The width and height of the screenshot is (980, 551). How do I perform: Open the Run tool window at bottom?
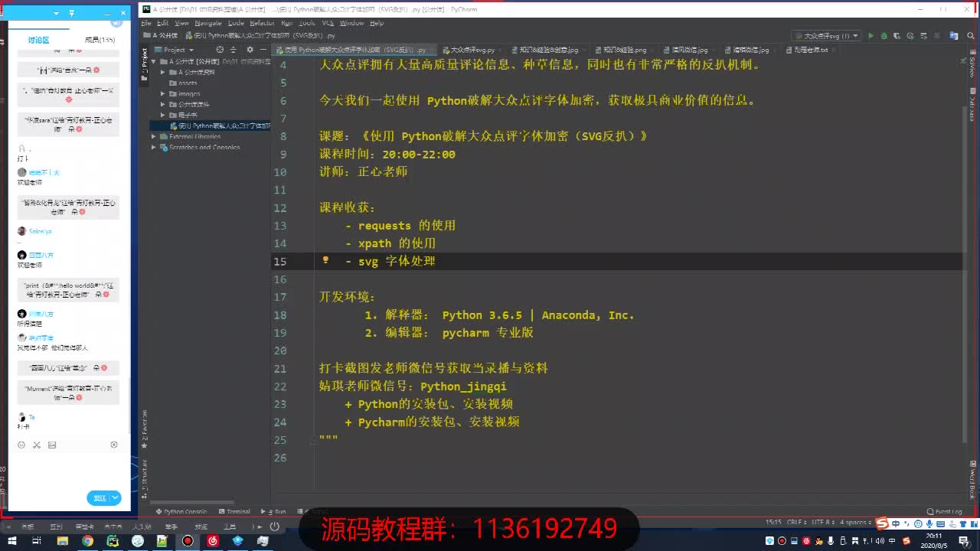(274, 511)
